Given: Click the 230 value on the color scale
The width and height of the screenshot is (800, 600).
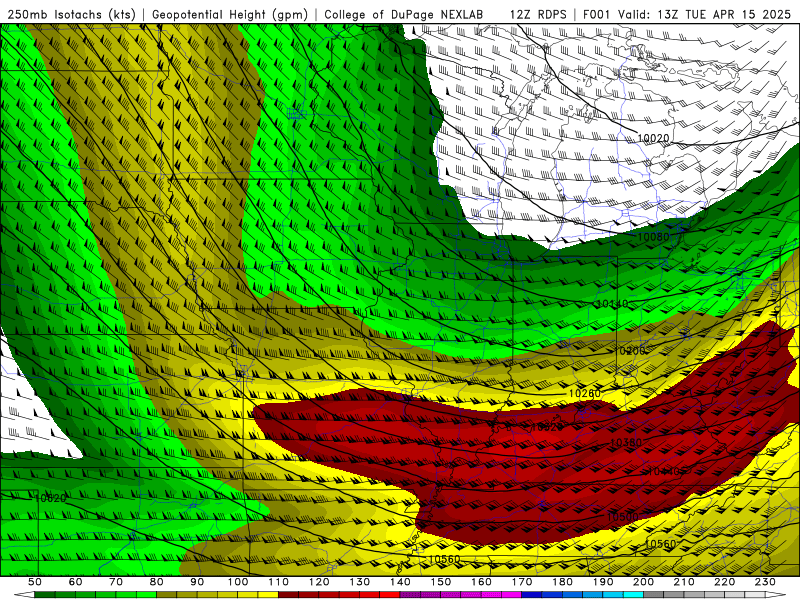Looking at the screenshot, I should (766, 582).
